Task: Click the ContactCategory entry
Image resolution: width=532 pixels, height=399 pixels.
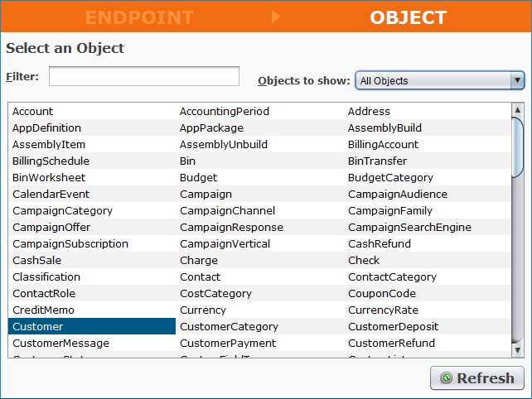Action: [x=392, y=277]
